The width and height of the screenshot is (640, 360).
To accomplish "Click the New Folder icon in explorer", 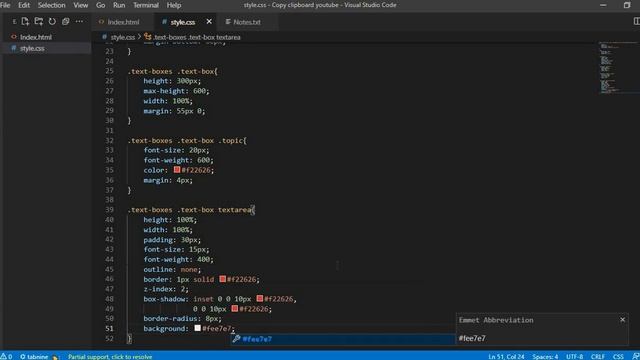I will (x=39, y=21).
